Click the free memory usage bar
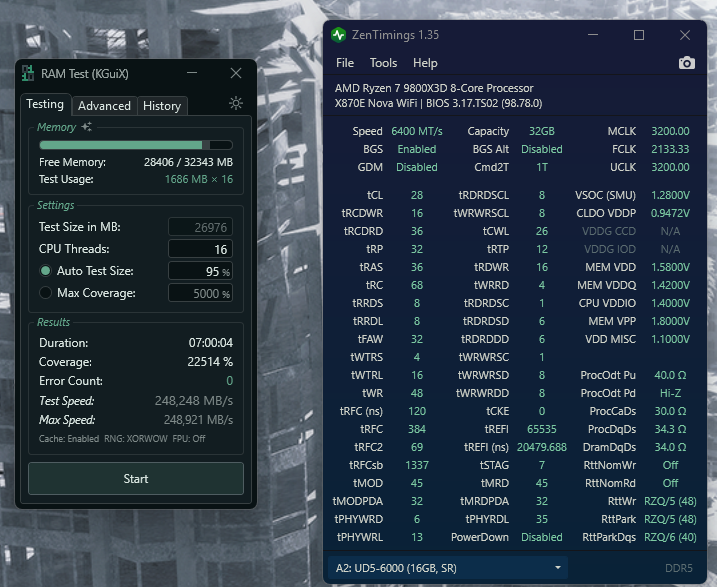Image resolution: width=717 pixels, height=587 pixels. (x=136, y=145)
